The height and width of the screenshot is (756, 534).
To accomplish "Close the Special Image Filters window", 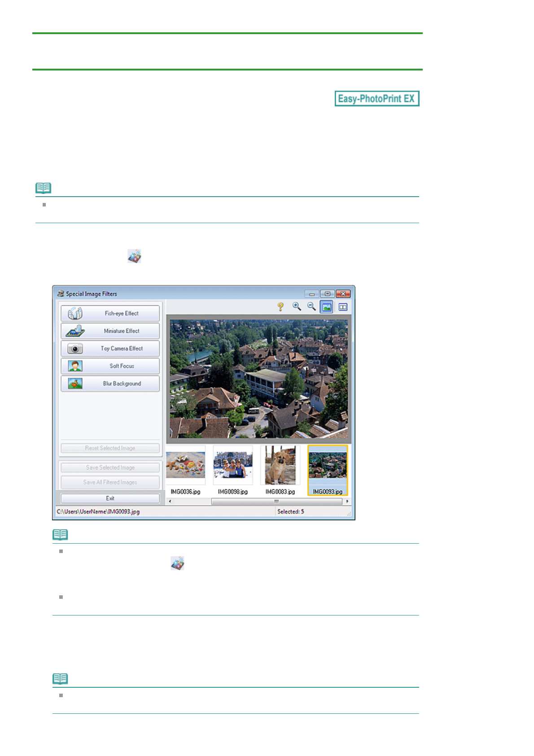I will click(343, 294).
